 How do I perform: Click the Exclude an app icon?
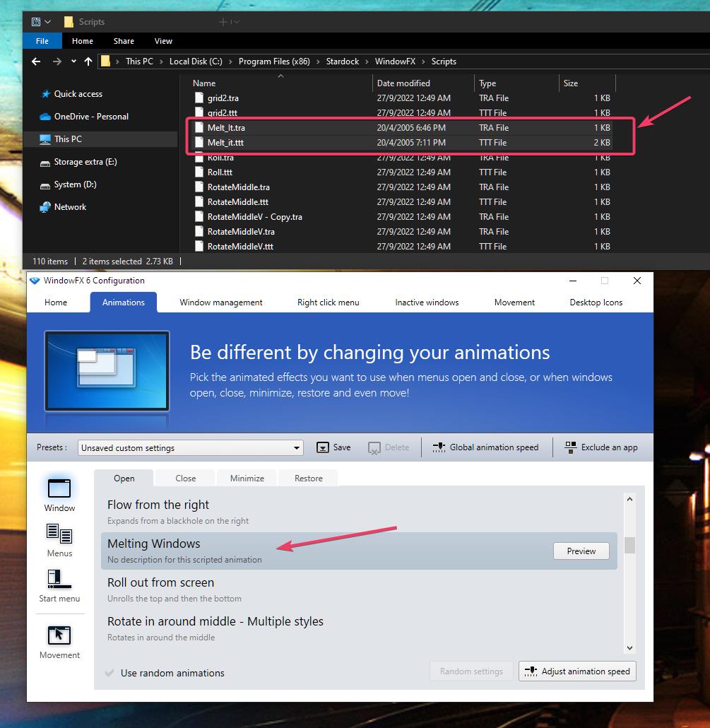(x=570, y=447)
